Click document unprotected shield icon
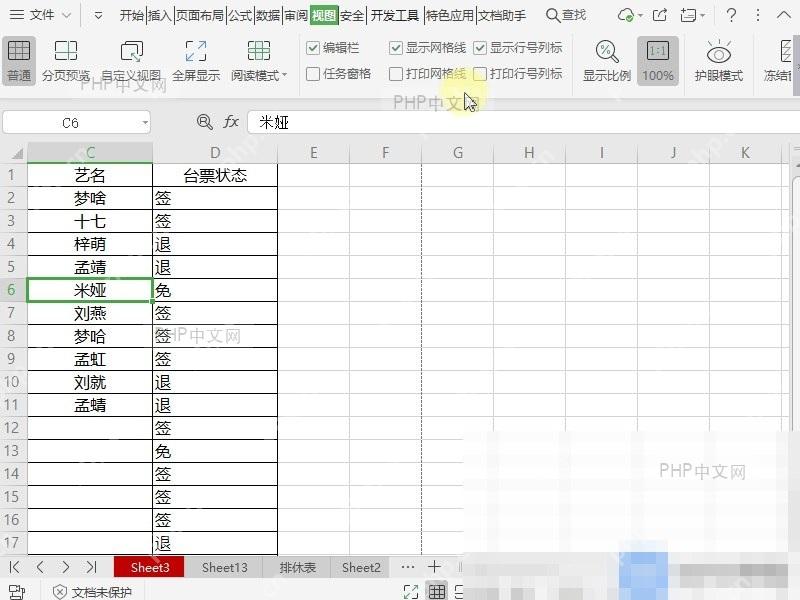 pos(60,592)
